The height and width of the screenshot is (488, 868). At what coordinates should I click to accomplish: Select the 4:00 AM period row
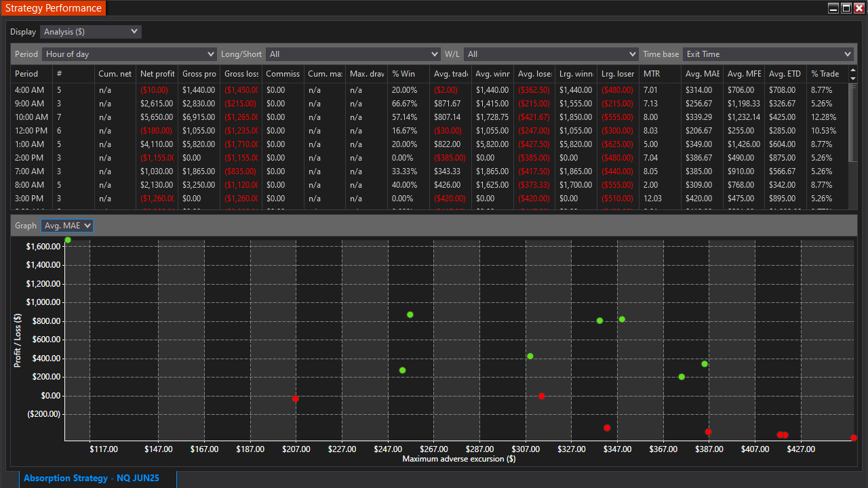pyautogui.click(x=429, y=90)
